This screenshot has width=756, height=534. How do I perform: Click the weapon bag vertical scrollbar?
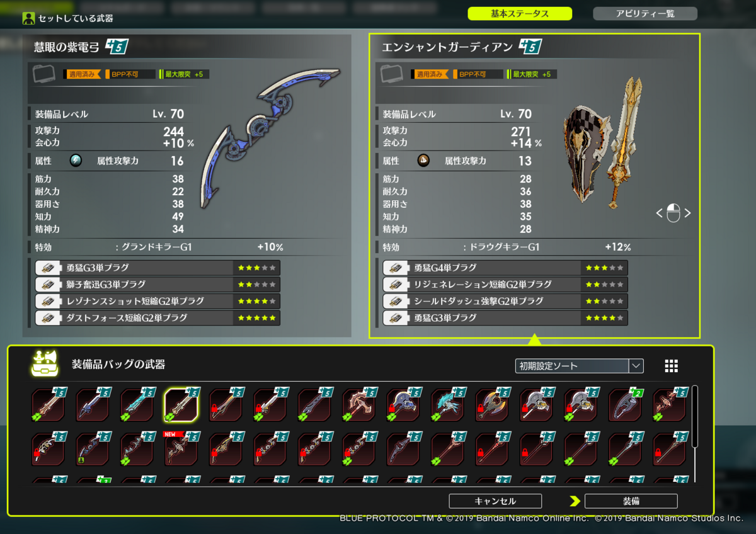[695, 416]
